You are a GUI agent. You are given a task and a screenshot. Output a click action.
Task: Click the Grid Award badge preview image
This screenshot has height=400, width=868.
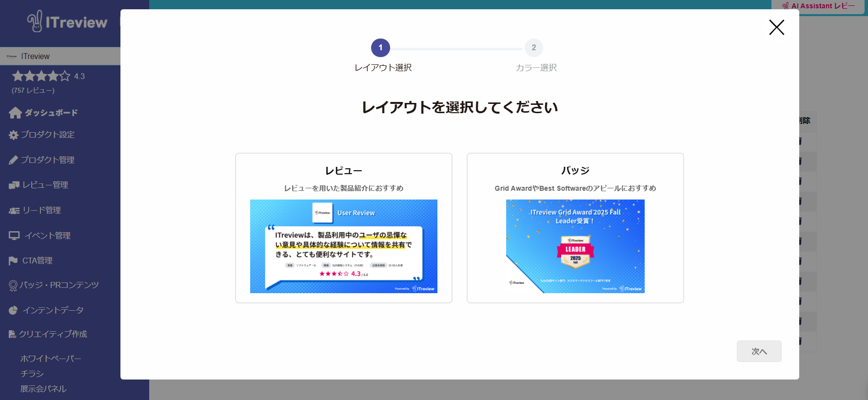click(x=575, y=246)
